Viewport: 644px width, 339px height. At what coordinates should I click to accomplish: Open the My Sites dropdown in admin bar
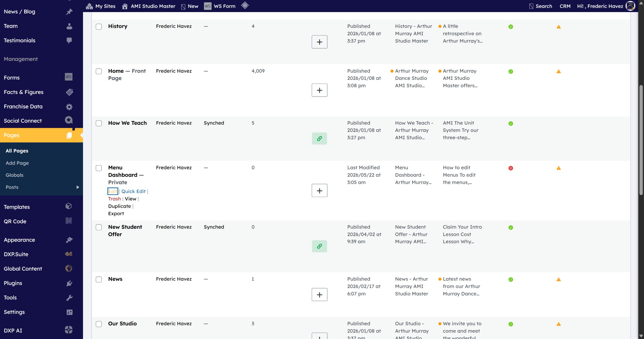point(101,6)
